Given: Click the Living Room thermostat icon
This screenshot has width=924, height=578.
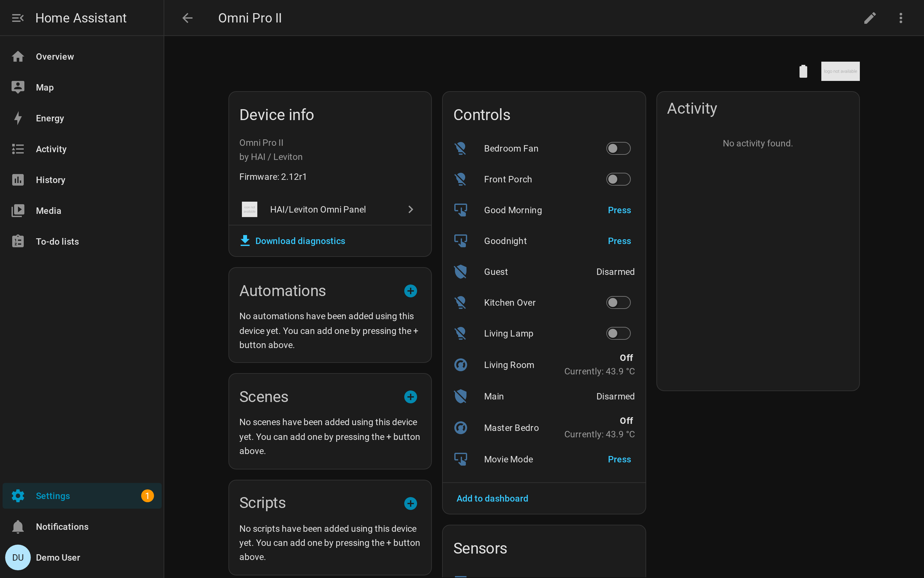Looking at the screenshot, I should (460, 365).
